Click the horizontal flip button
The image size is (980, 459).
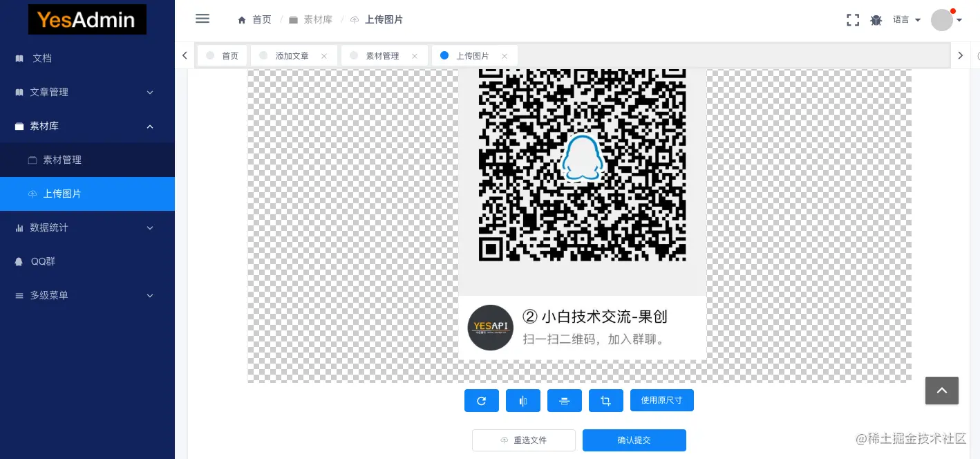pos(523,400)
